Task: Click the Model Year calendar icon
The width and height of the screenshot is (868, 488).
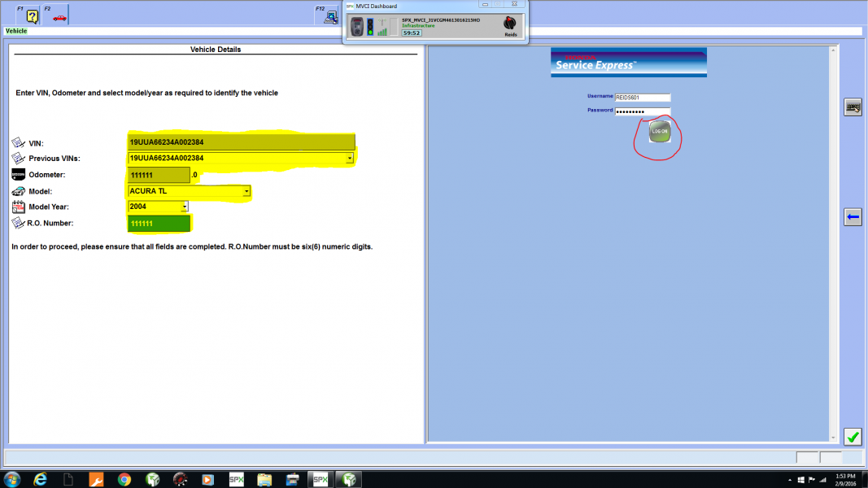Action: click(x=18, y=207)
